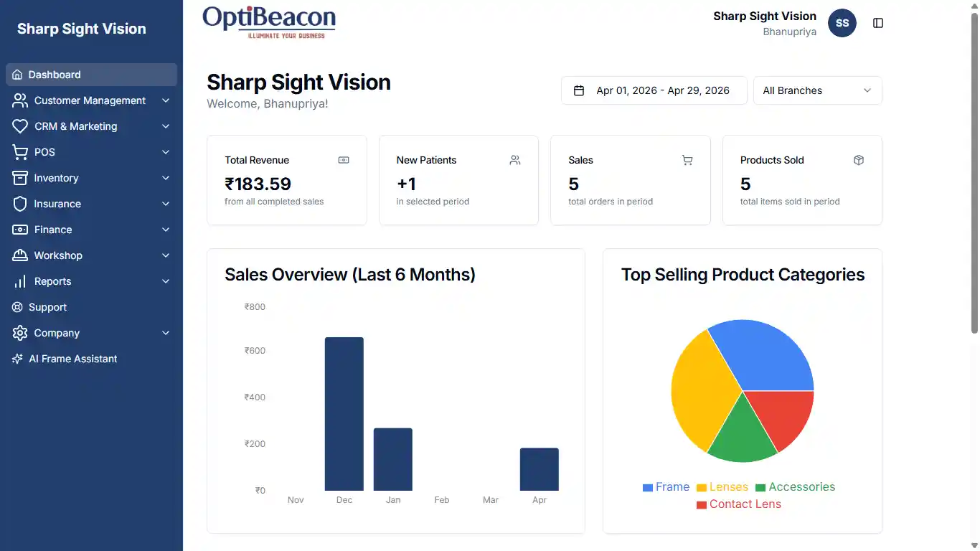The height and width of the screenshot is (551, 980).
Task: Toggle Frame legend swatch in pie chart
Action: 648,487
